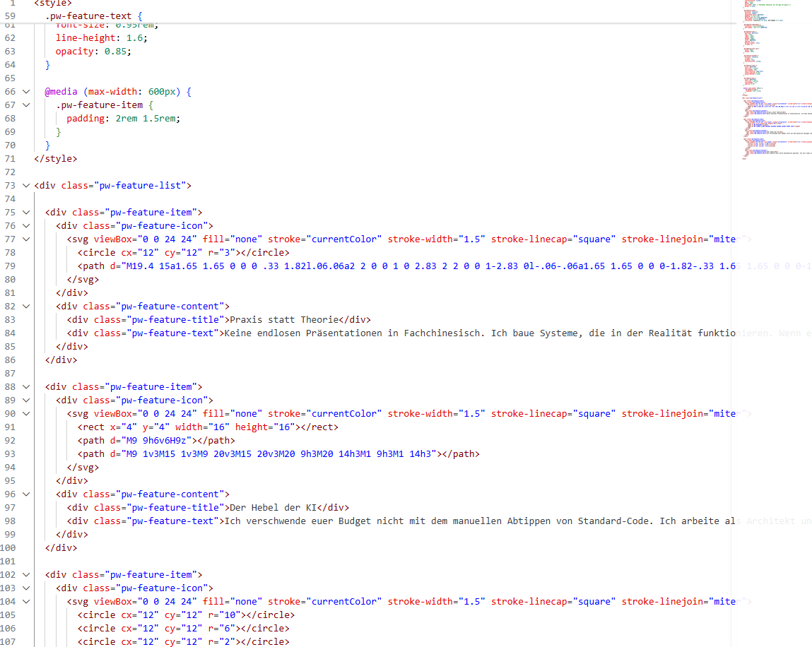This screenshot has height=647, width=812.
Task: Collapse the svg element on line 104
Action: coord(26,602)
